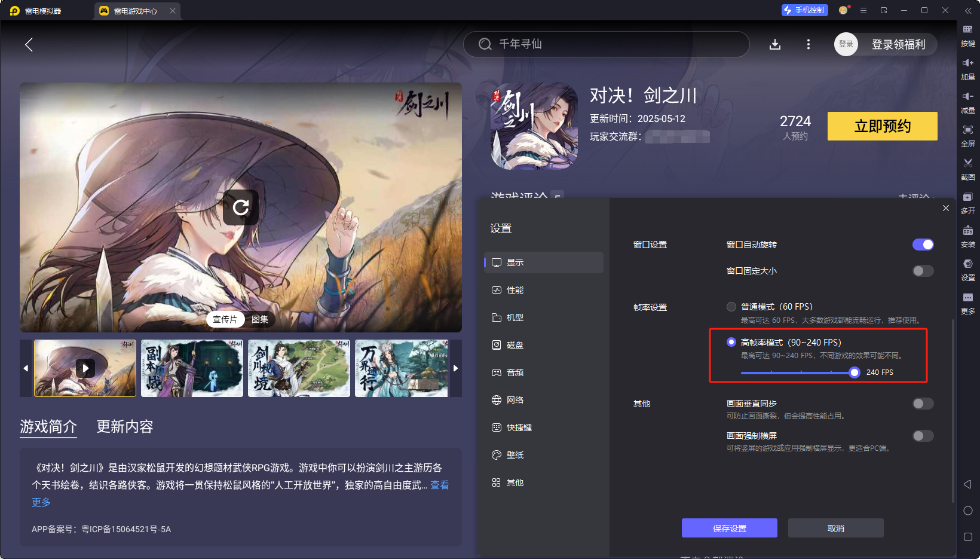Screen dimensions: 980x559
Task: Click Android home circle button
Action: click(x=968, y=511)
